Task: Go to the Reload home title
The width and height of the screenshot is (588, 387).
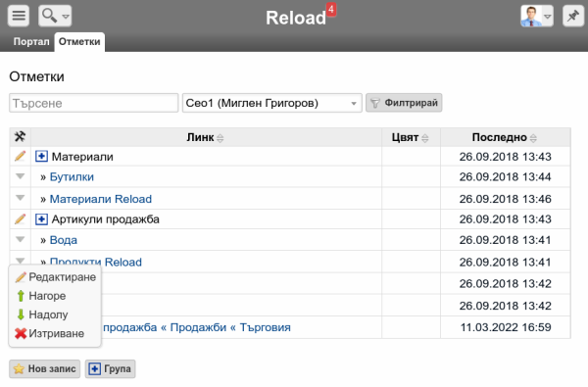Action: (x=296, y=18)
